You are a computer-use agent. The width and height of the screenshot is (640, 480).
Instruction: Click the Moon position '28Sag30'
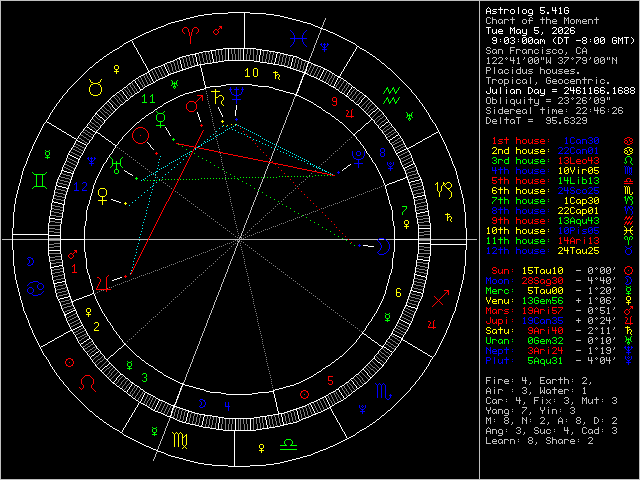(542, 281)
